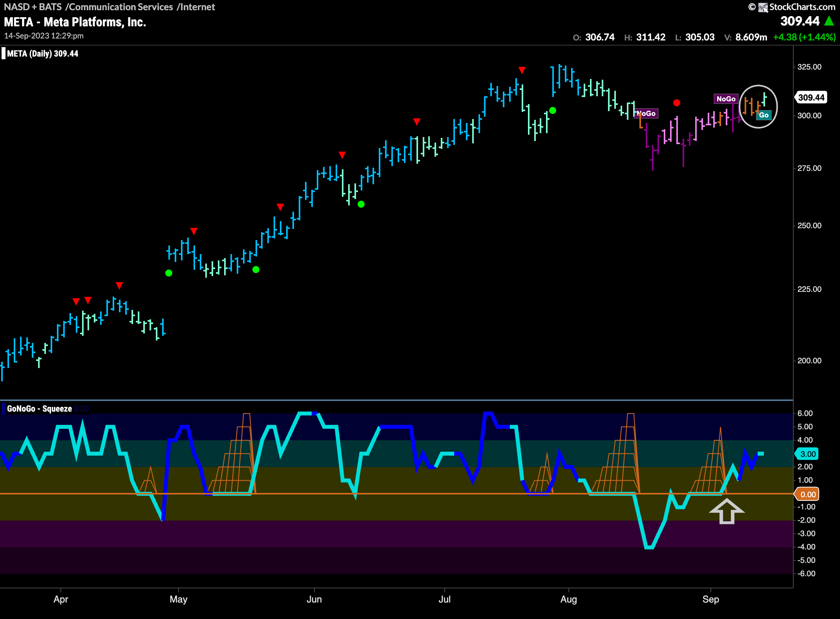The height and width of the screenshot is (619, 840).
Task: Click the volume value 8.609m
Action: pyautogui.click(x=751, y=37)
